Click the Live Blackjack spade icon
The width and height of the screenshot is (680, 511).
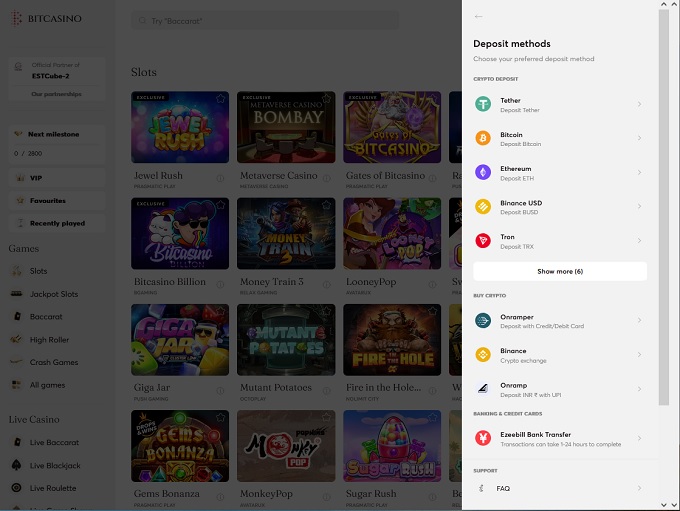tap(16, 465)
